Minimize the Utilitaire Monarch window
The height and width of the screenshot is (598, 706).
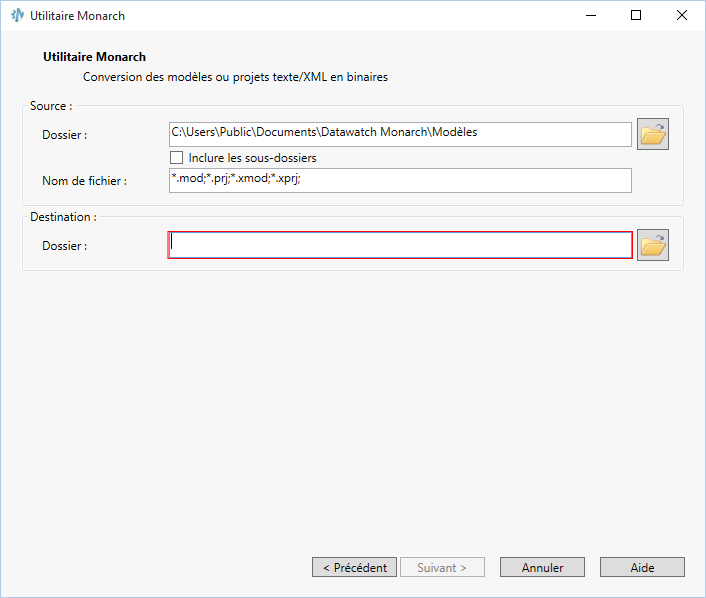pyautogui.click(x=590, y=16)
